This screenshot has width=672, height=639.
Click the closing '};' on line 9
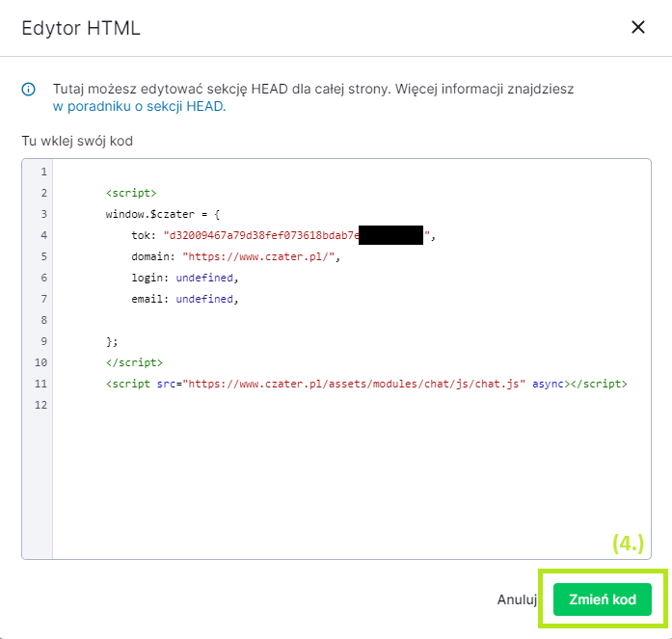click(112, 341)
